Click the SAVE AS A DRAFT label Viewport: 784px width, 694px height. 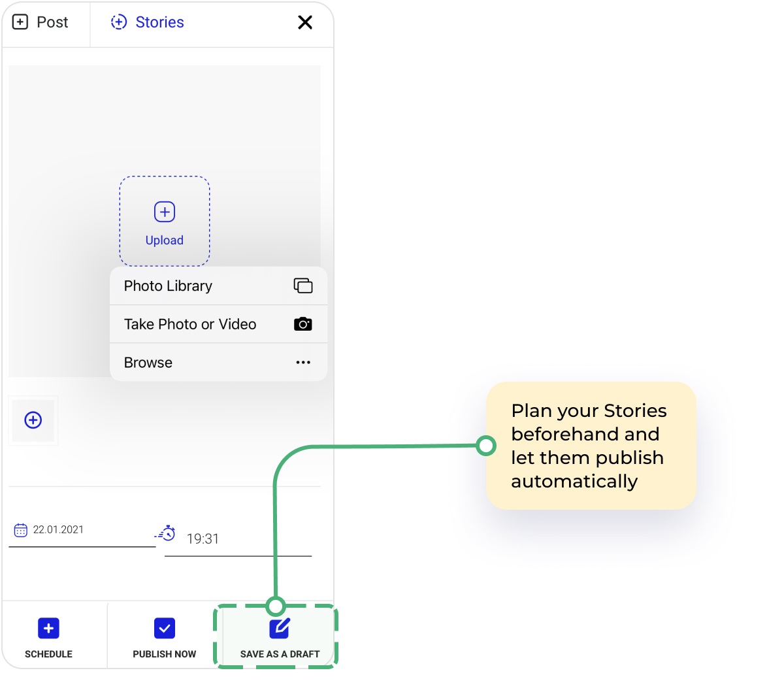click(280, 654)
